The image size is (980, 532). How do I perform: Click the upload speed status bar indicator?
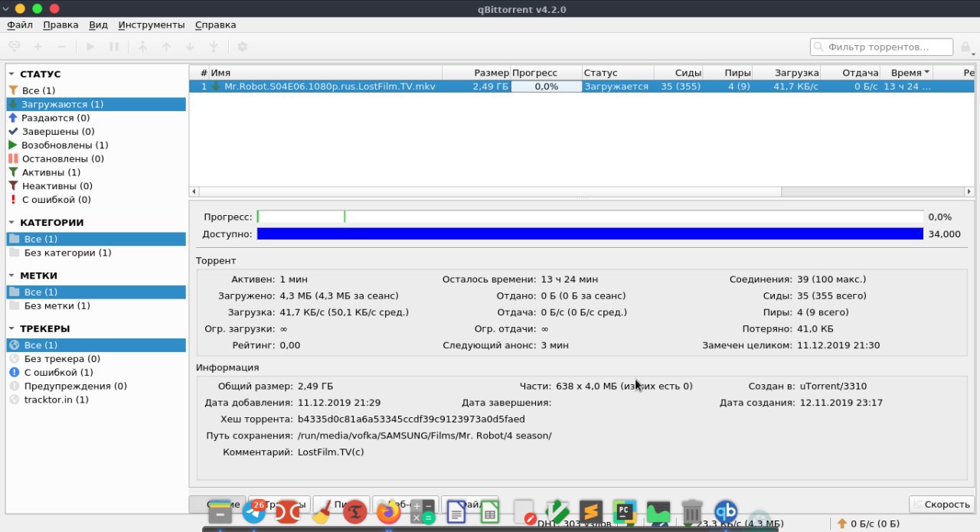tap(868, 524)
